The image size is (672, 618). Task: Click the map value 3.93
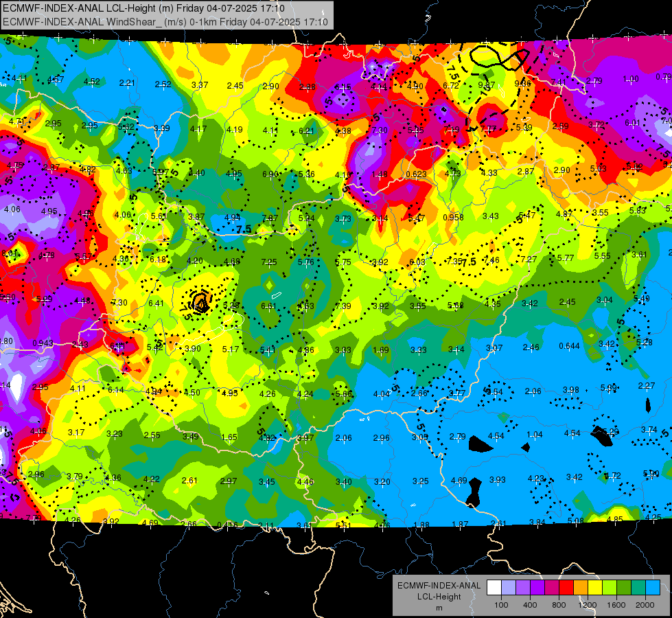coord(498,479)
